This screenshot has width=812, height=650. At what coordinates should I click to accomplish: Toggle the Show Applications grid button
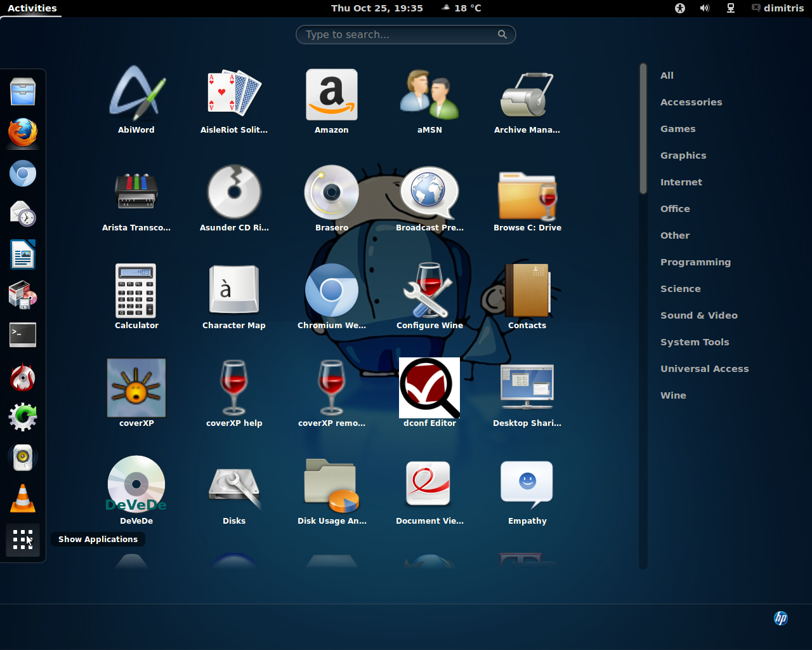(23, 540)
